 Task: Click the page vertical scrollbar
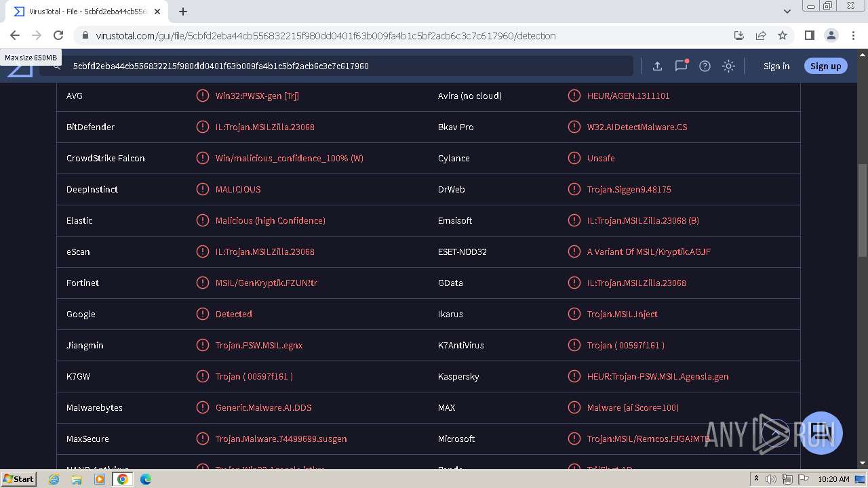coord(863,210)
